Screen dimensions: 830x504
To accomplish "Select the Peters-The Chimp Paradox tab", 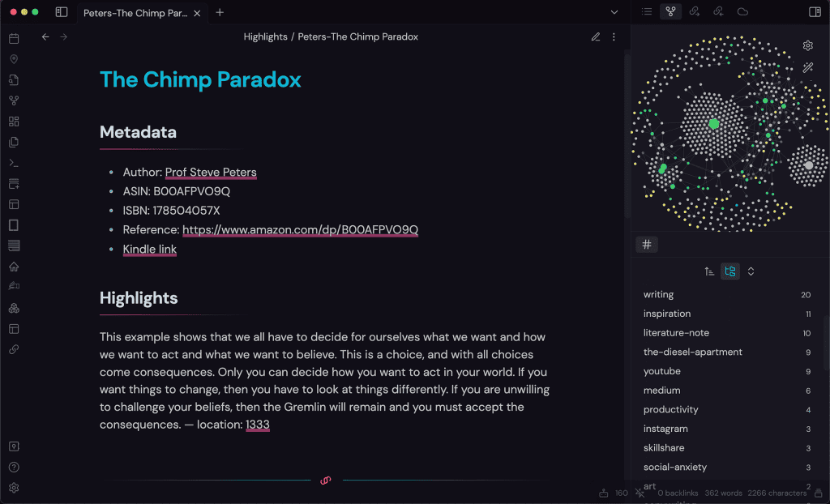I will (136, 12).
